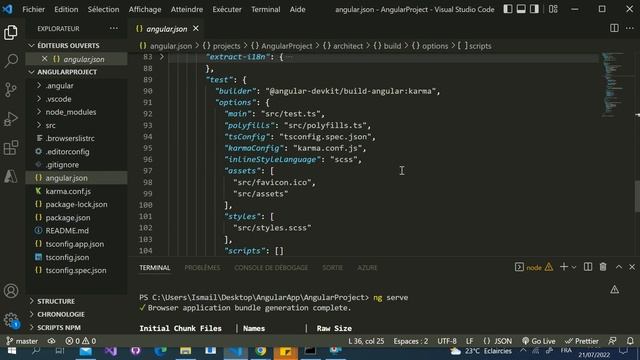Click the LF end of line indicator
The width and height of the screenshot is (640, 360).
[470, 341]
